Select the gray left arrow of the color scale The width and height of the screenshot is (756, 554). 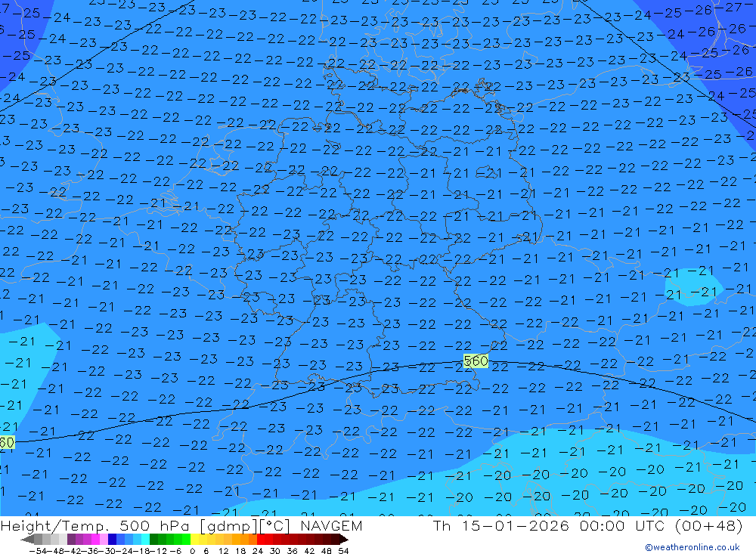click(x=27, y=539)
